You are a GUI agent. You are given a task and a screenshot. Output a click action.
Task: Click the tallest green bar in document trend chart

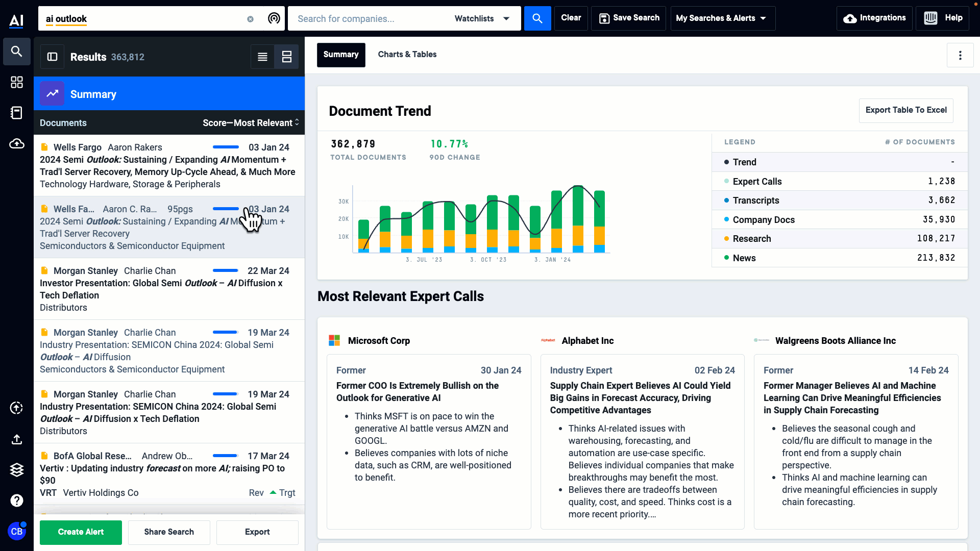coord(578,206)
